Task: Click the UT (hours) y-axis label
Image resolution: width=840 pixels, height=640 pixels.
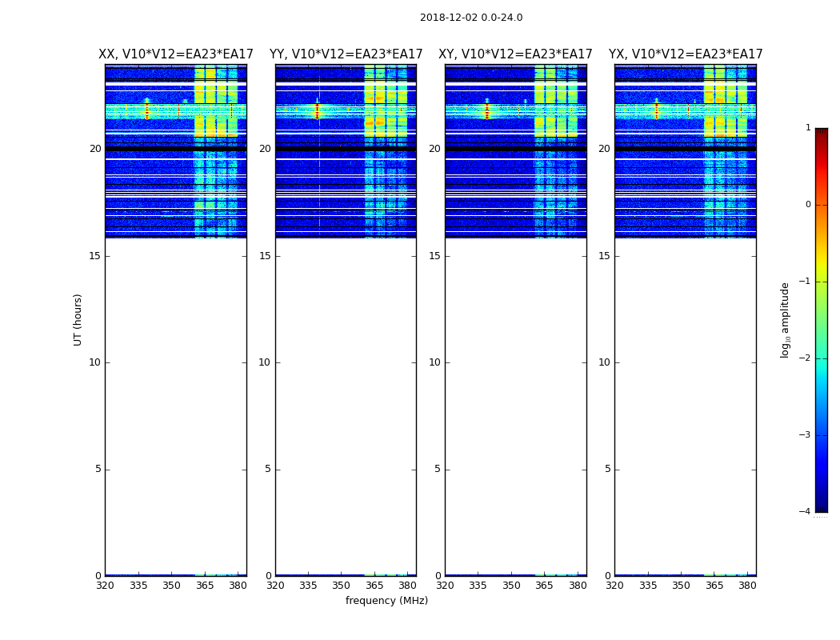Action: [78, 319]
